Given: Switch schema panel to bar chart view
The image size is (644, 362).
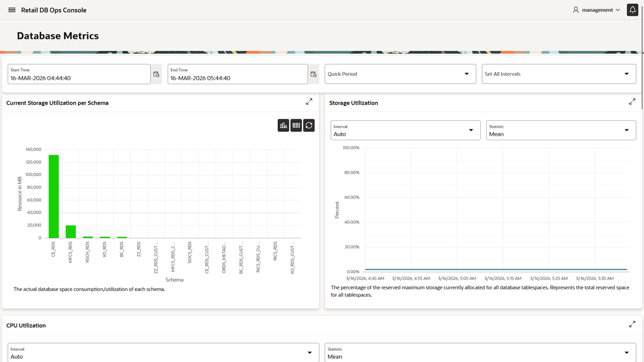Looking at the screenshot, I should pyautogui.click(x=283, y=125).
